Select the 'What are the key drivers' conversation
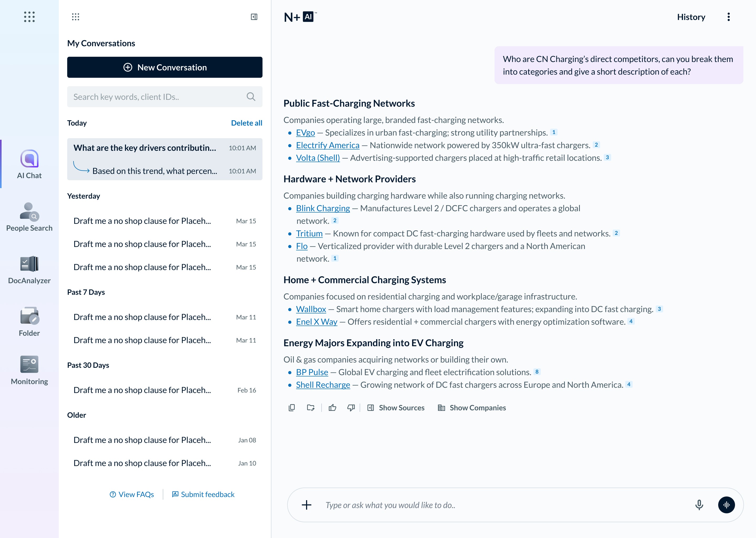Screen dimensions: 756x538 (x=145, y=148)
